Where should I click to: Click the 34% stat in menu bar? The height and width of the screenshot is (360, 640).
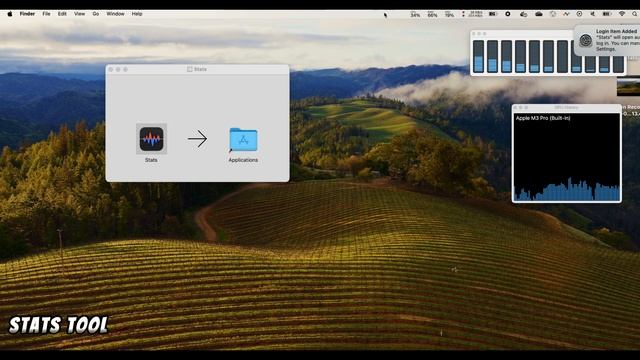415,14
